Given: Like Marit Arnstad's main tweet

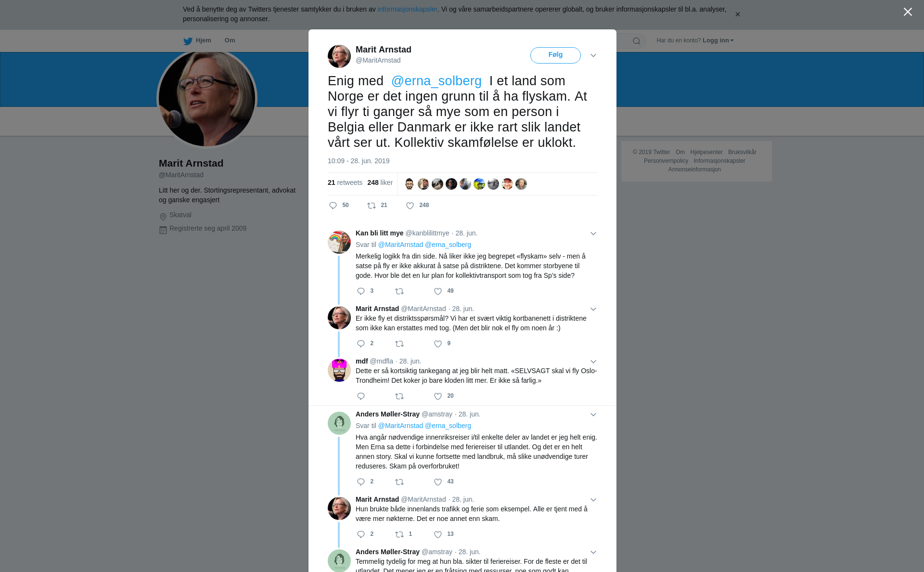Looking at the screenshot, I should coord(410,206).
